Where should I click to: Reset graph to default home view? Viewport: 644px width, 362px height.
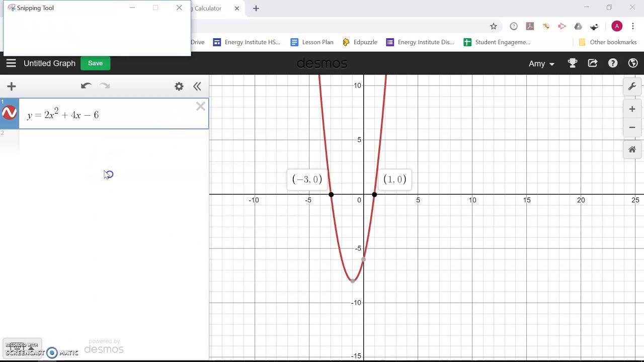point(632,150)
